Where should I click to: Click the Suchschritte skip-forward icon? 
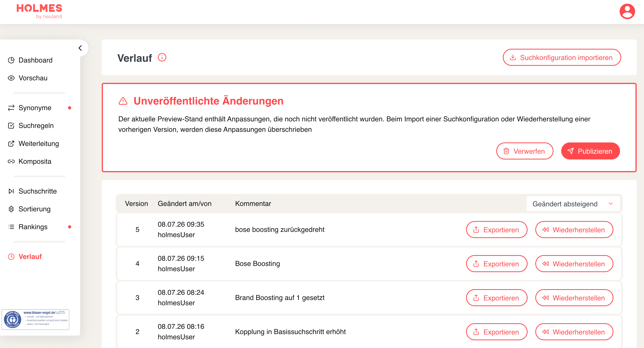click(11, 191)
